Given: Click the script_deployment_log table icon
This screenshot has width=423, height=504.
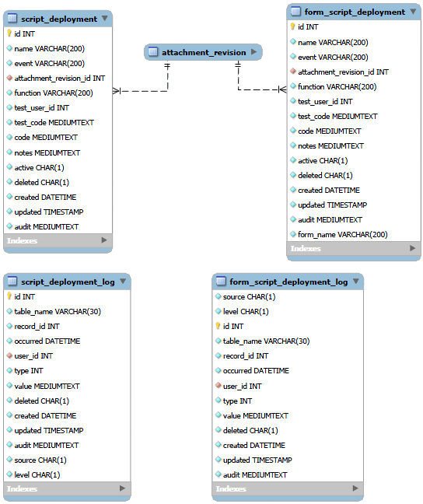Looking at the screenshot, I should [x=12, y=282].
